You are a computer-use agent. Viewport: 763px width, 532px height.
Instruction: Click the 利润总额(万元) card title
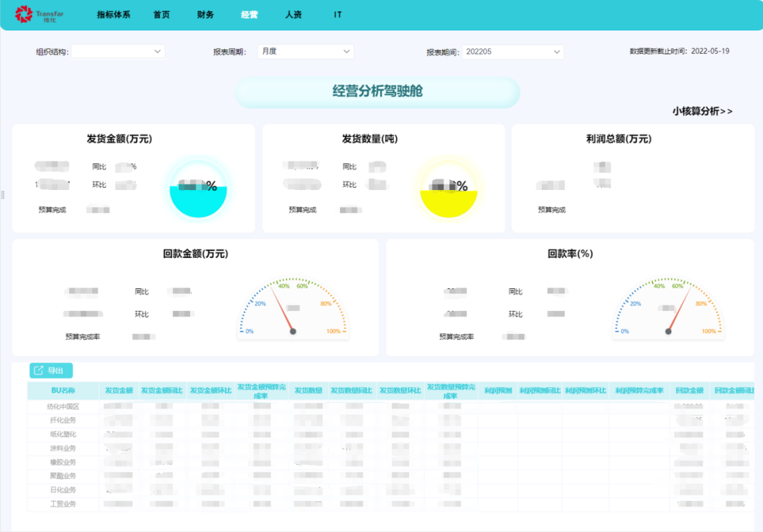pyautogui.click(x=618, y=139)
